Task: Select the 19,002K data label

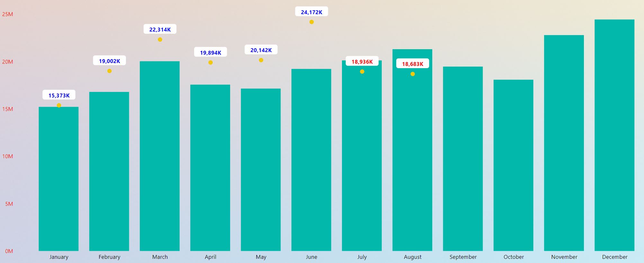Action: pyautogui.click(x=110, y=61)
